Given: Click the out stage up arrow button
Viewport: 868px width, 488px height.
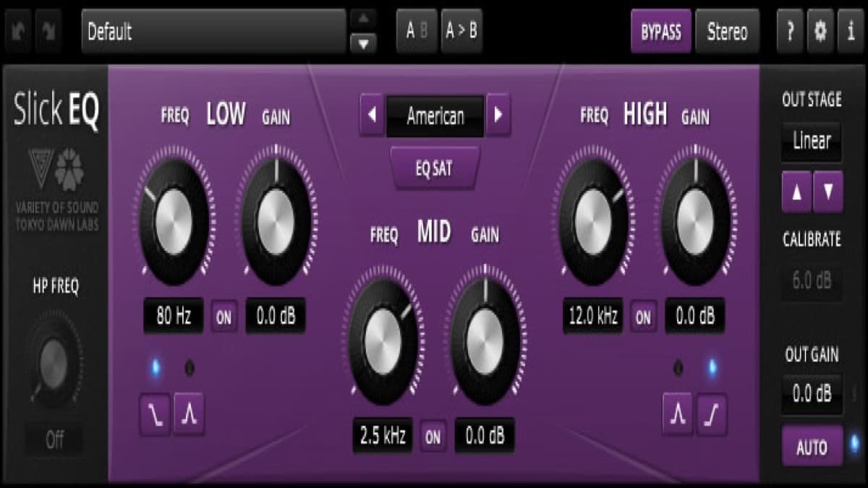Looking at the screenshot, I should [796, 192].
